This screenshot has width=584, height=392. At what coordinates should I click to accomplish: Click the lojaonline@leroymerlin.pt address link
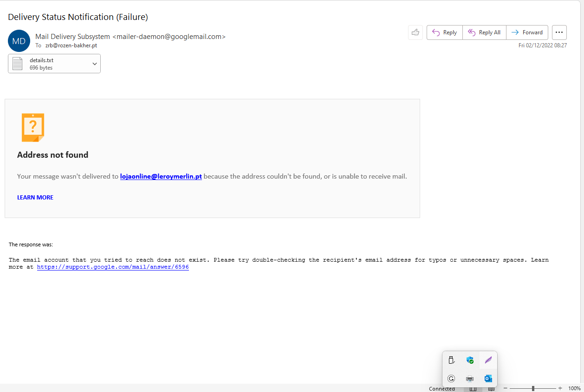click(161, 176)
